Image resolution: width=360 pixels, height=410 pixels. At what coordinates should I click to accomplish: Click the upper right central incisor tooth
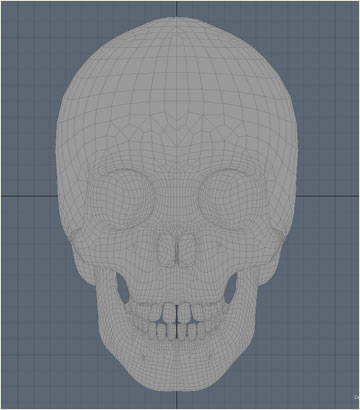184,313
